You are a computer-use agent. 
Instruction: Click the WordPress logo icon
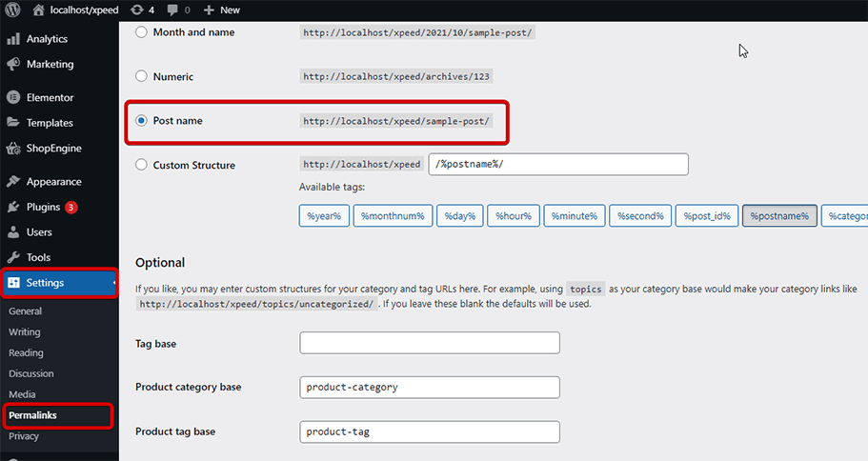(x=12, y=10)
